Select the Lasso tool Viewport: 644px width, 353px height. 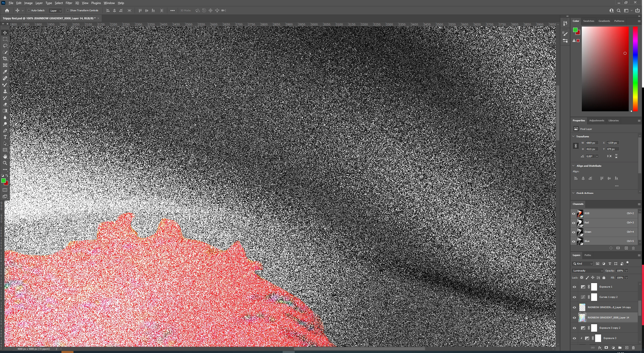(x=5, y=46)
